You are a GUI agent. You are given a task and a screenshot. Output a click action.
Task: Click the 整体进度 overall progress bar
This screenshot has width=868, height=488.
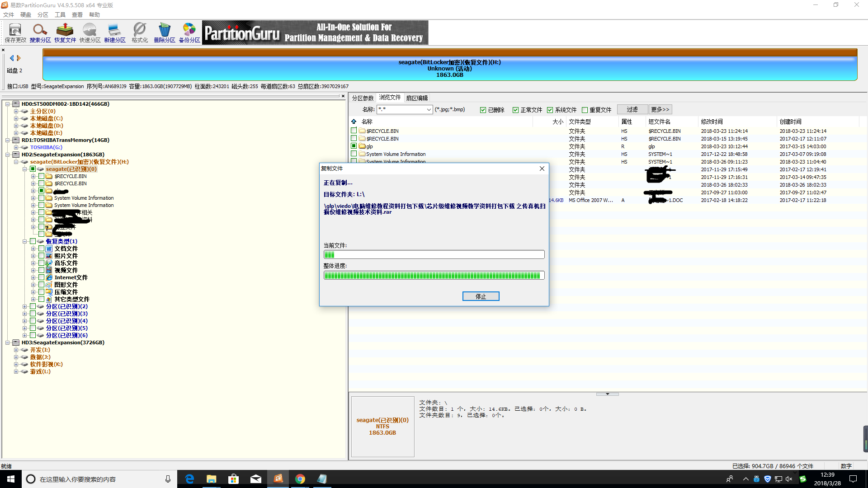(434, 276)
